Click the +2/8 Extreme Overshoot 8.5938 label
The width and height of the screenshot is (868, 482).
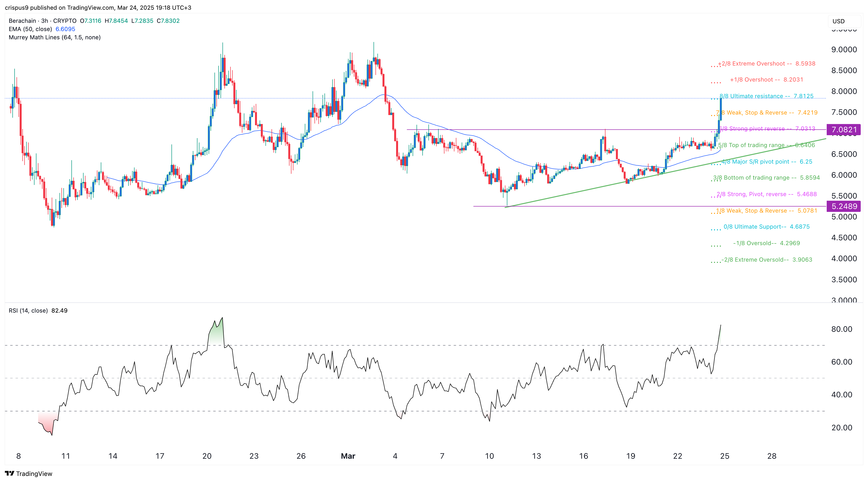click(x=766, y=64)
